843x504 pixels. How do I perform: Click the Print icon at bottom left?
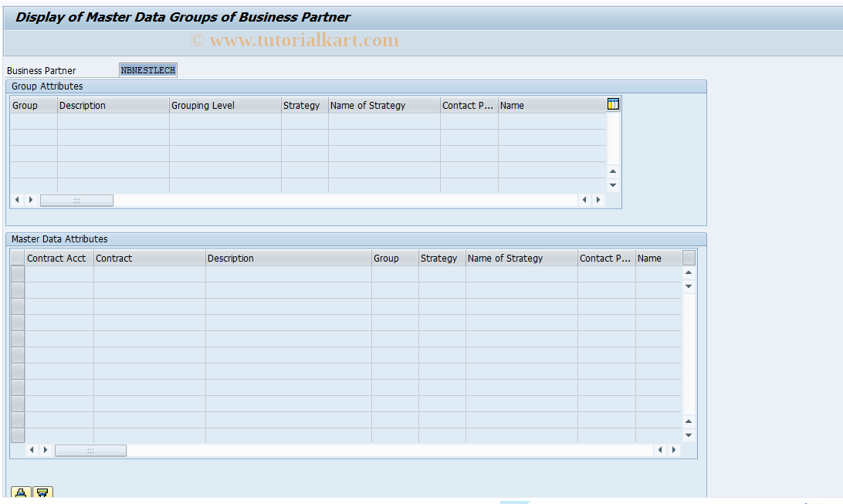19,492
